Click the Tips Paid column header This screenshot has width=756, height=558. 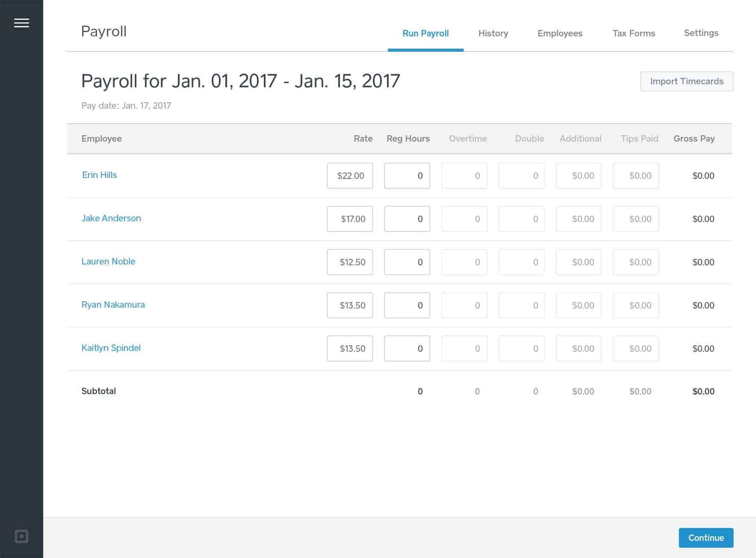[x=639, y=139]
